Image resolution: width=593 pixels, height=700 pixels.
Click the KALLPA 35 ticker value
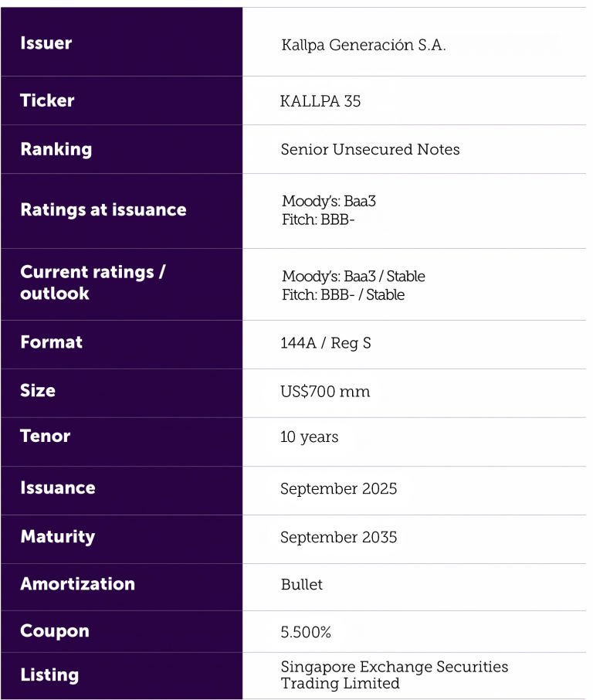[x=320, y=101]
